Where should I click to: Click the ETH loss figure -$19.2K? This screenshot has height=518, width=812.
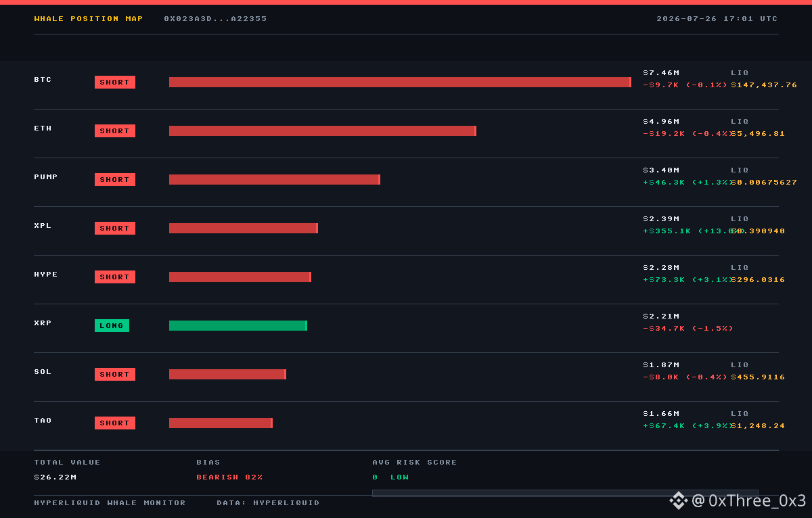pyautogui.click(x=664, y=134)
